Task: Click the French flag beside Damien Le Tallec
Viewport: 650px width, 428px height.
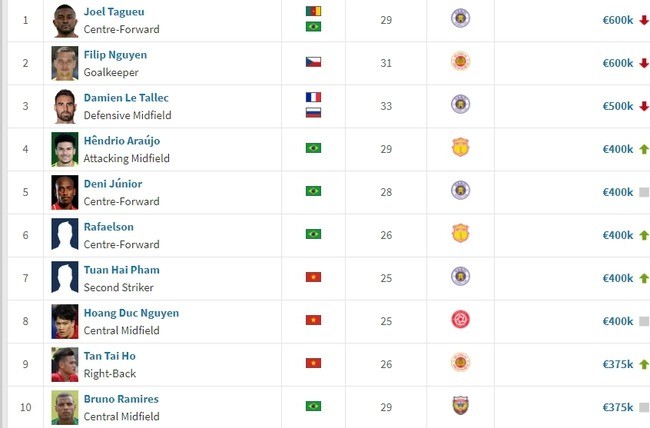Action: point(313,98)
